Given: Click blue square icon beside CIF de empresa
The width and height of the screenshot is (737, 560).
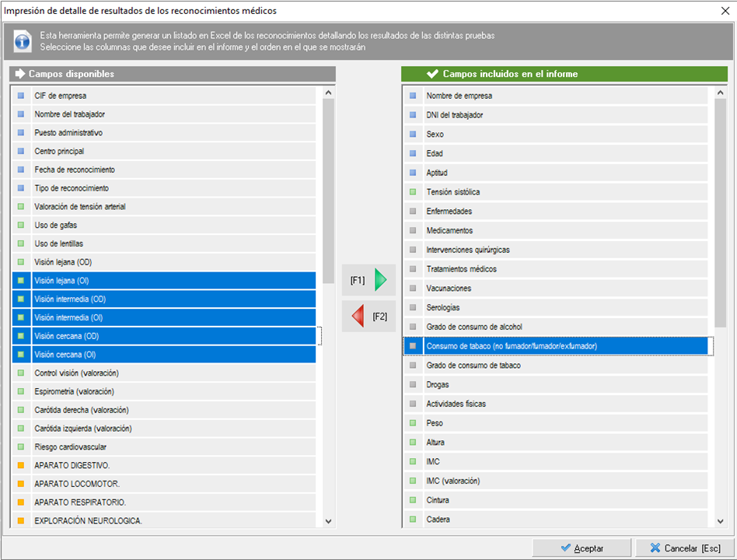Looking at the screenshot, I should click(x=21, y=96).
